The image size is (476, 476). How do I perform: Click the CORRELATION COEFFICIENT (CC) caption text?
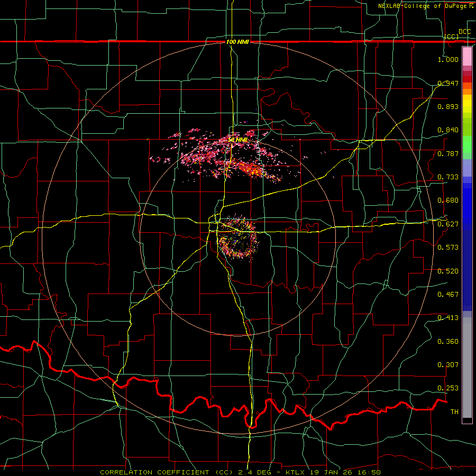click(x=167, y=472)
